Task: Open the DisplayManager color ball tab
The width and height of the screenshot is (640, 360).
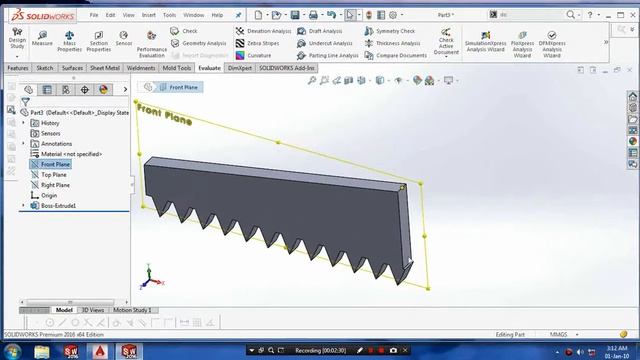Action: (x=103, y=89)
